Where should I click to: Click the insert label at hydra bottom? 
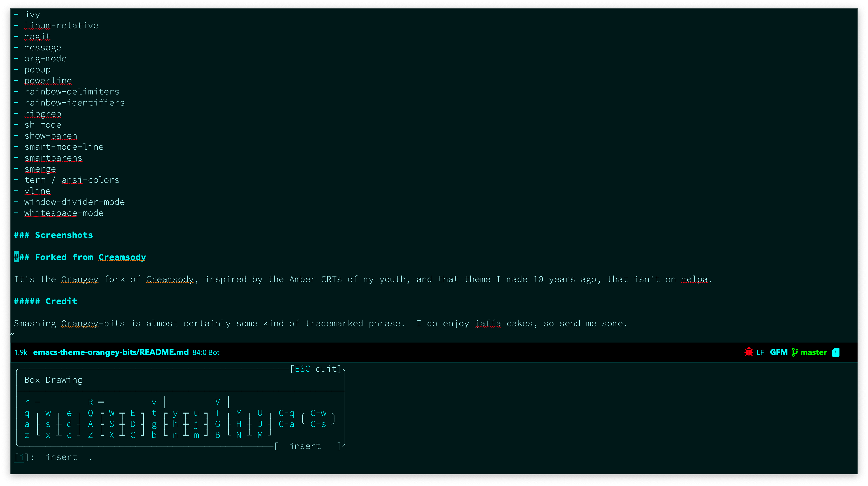click(x=305, y=446)
